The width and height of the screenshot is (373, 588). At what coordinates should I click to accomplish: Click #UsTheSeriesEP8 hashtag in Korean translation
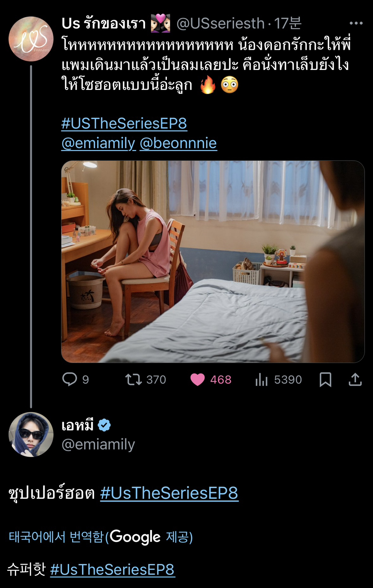click(x=112, y=570)
